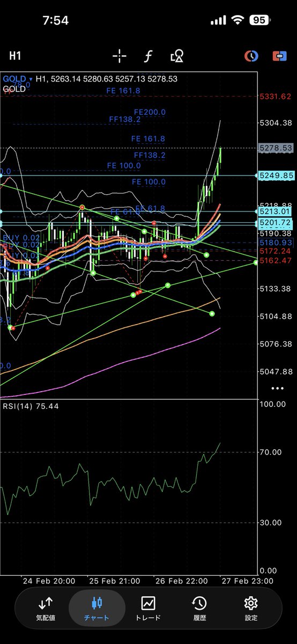Select the 5331.62 red price label
297x644 pixels.
[x=275, y=97]
